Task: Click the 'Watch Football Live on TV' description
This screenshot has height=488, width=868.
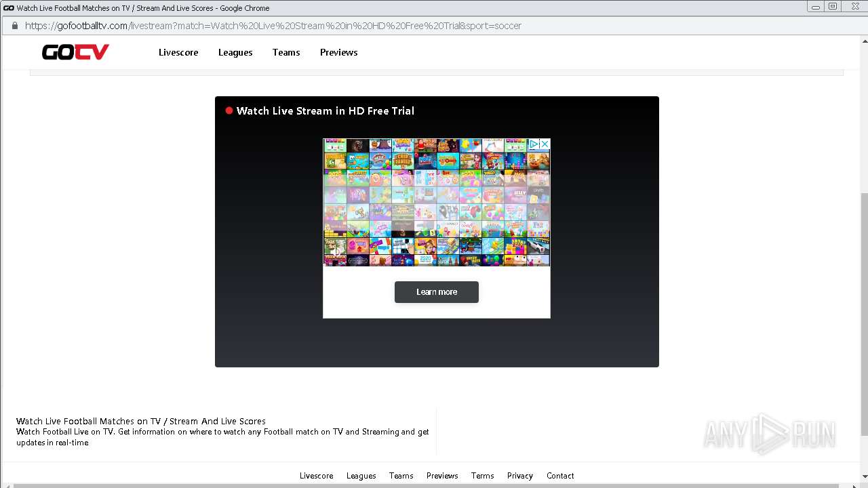Action: coord(222,437)
